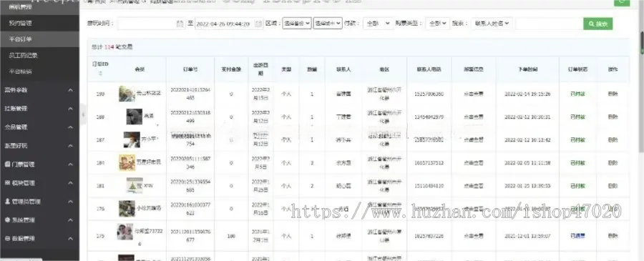The width and height of the screenshot is (644, 261).
Task: View visitor info for order 199
Action: click(x=473, y=94)
